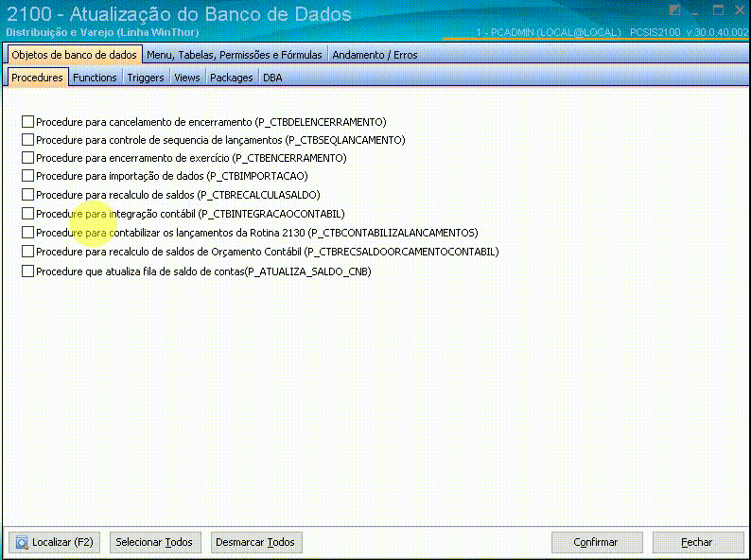Open the DBA sub-tab
This screenshot has width=751, height=560.
tap(272, 78)
